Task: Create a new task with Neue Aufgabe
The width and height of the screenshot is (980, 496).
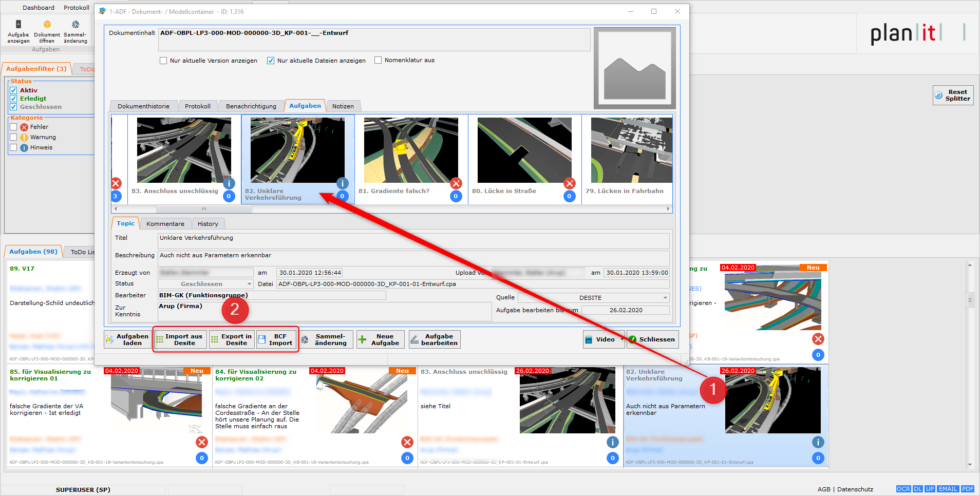Action: click(380, 340)
